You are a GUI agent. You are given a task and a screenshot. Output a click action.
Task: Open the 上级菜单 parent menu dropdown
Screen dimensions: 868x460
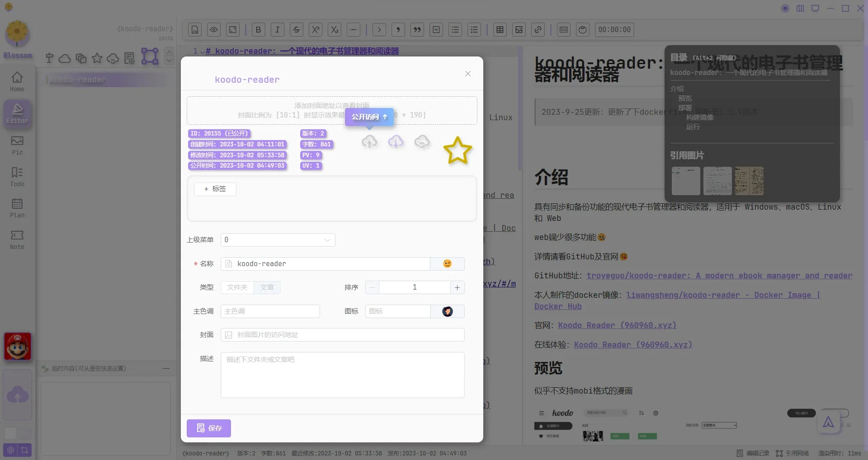(278, 240)
